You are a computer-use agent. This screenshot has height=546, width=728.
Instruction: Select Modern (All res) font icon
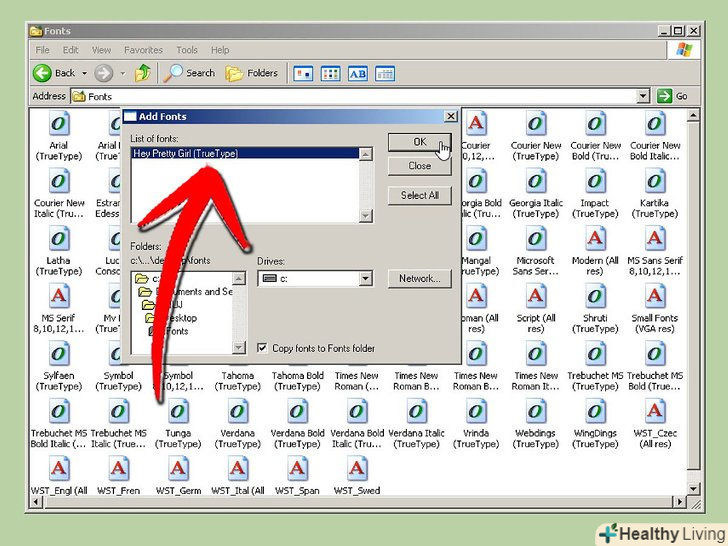[x=595, y=239]
